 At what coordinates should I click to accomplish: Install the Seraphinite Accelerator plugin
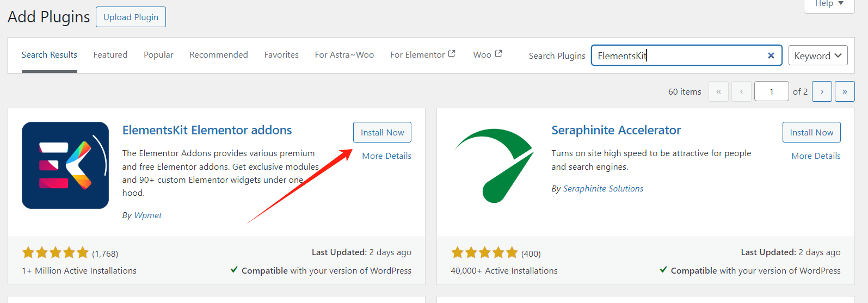[811, 132]
